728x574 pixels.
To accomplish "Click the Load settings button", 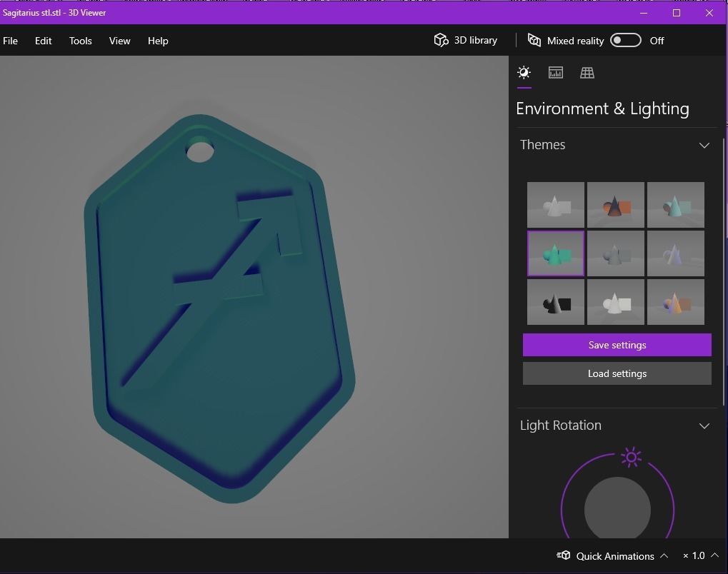I will coord(617,373).
